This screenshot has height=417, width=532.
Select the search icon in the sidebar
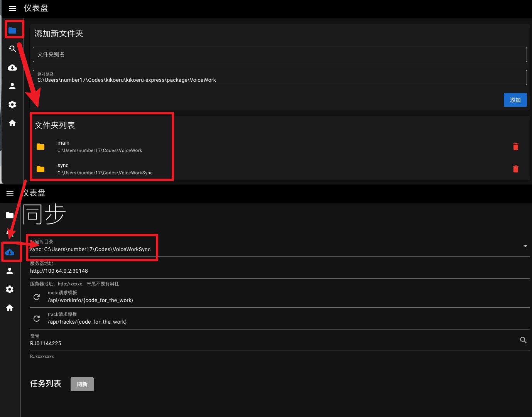pos(12,49)
